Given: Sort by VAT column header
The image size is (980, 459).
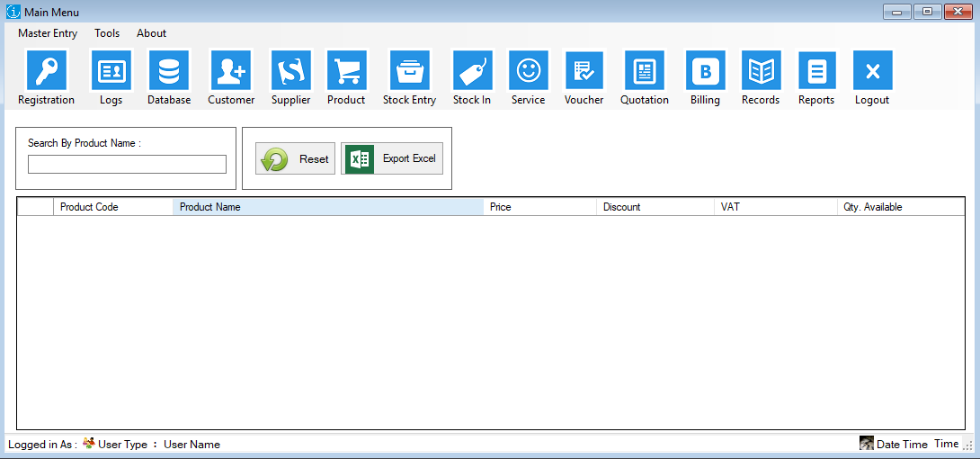Looking at the screenshot, I should coord(775,207).
